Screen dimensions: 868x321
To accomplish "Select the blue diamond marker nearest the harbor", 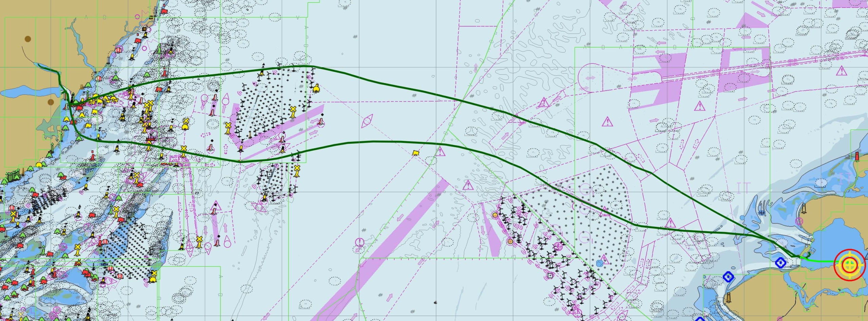I will [x=781, y=262].
